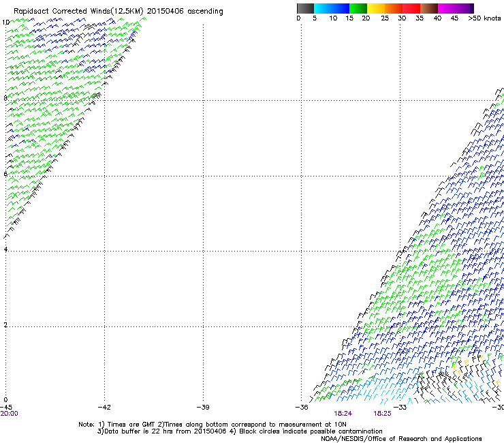Viewport: 504px width, 443px height.
Task: Select the yellow 20-25 knots legend segment
Action: click(x=376, y=8)
